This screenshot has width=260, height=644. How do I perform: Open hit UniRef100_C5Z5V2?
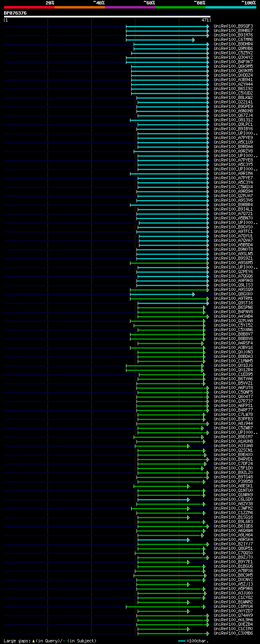(233, 53)
